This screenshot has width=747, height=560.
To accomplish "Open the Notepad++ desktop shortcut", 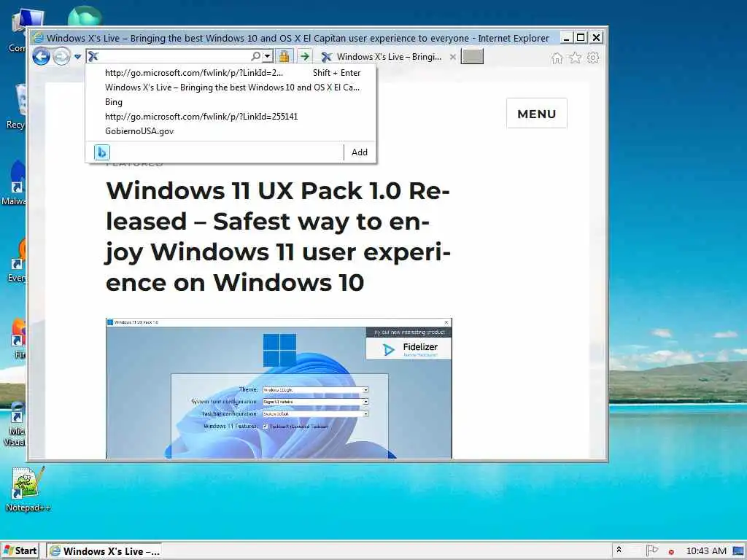I will [x=28, y=489].
